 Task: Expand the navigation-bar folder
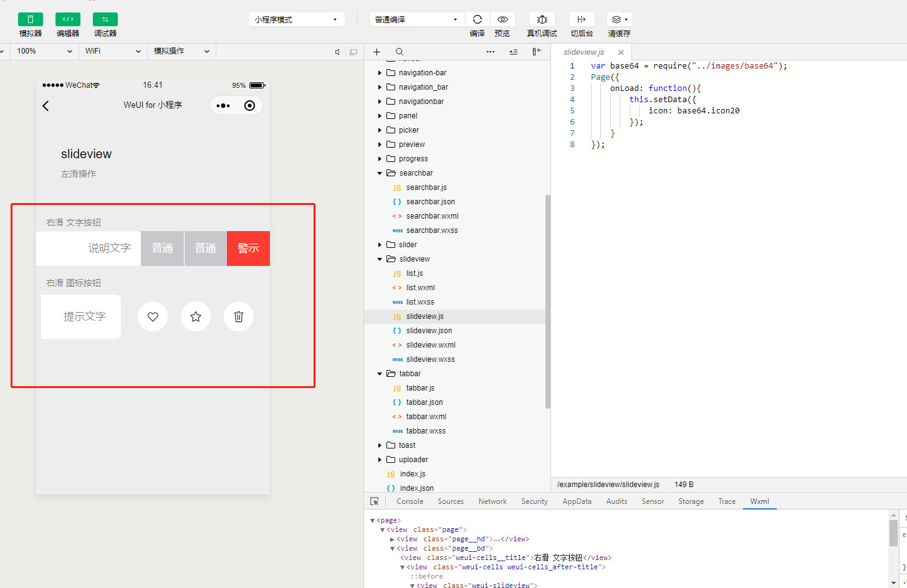[x=380, y=73]
